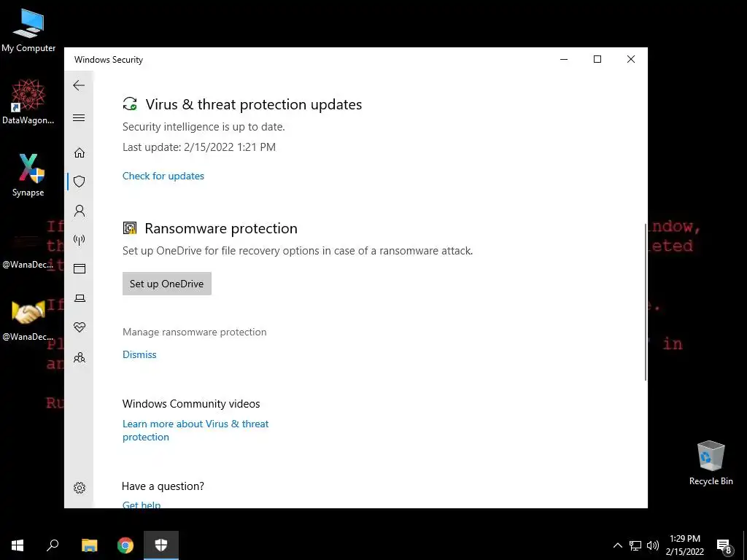
Task: Maximize the Windows Security window
Action: [597, 59]
